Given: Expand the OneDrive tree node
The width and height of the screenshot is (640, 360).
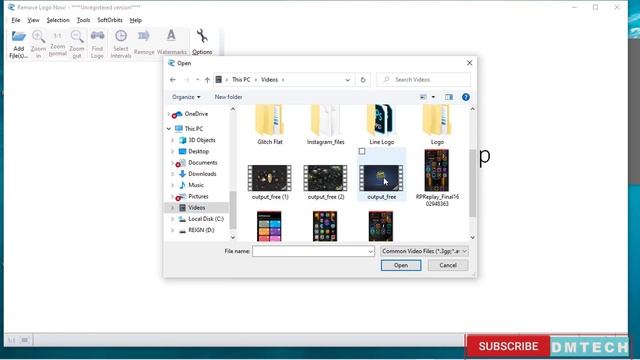Looking at the screenshot, I should (x=169, y=114).
